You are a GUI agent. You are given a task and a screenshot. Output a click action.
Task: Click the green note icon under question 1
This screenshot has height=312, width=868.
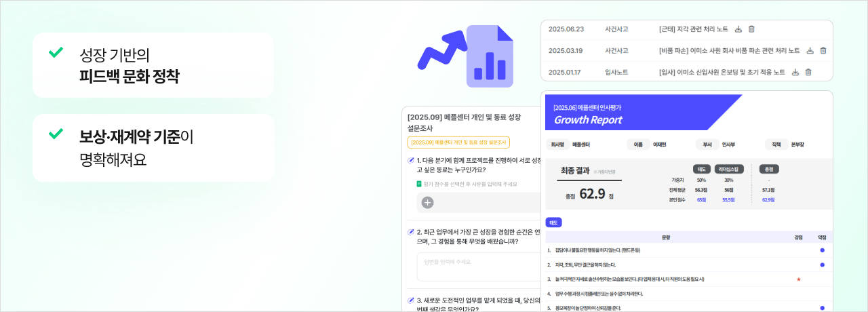[x=419, y=184]
